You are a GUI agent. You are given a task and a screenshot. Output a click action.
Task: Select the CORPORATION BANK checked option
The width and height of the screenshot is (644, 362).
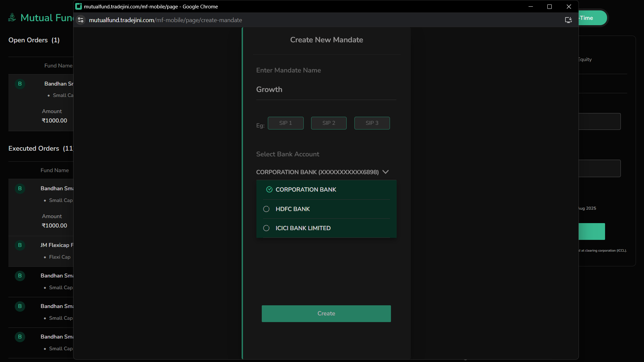326,190
